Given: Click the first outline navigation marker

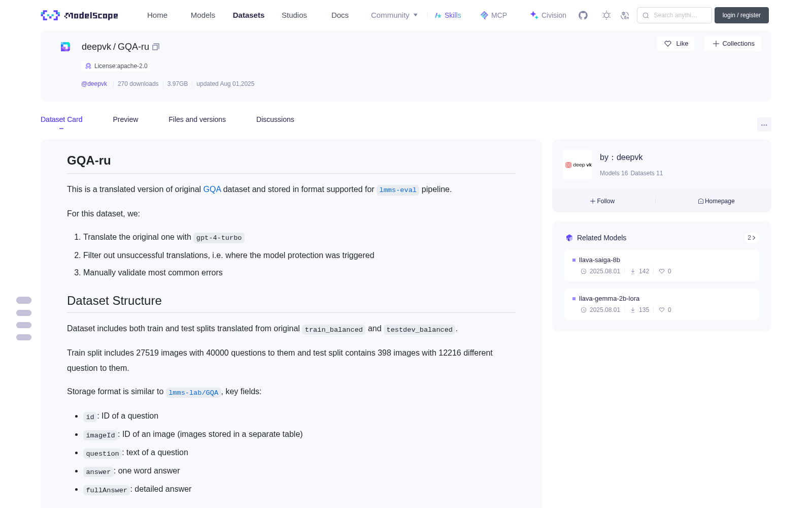Looking at the screenshot, I should click(24, 300).
